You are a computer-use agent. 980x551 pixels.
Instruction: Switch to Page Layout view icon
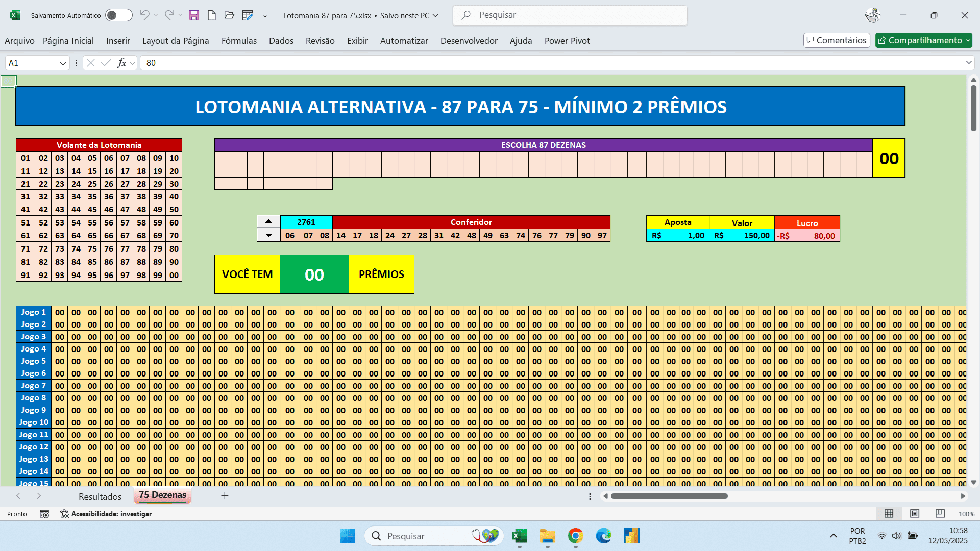click(915, 514)
